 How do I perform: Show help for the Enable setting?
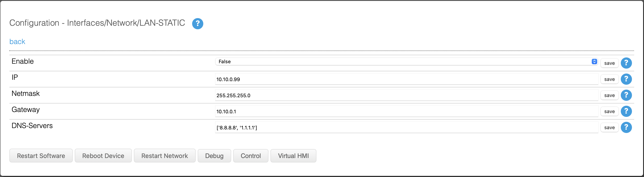click(x=626, y=63)
